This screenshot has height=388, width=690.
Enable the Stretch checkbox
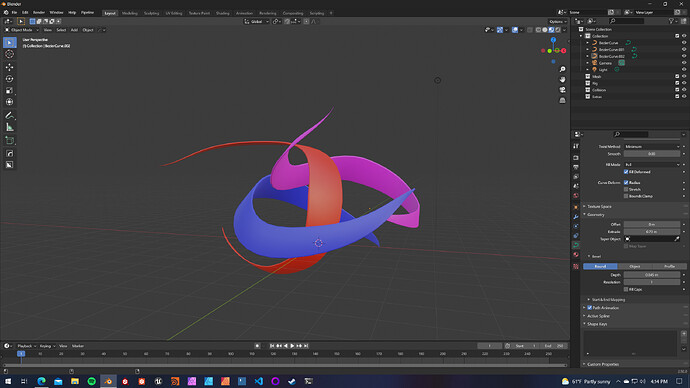(x=626, y=190)
